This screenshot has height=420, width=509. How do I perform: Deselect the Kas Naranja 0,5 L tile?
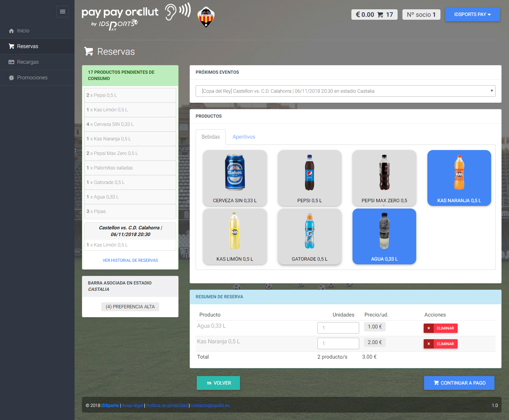tap(459, 178)
